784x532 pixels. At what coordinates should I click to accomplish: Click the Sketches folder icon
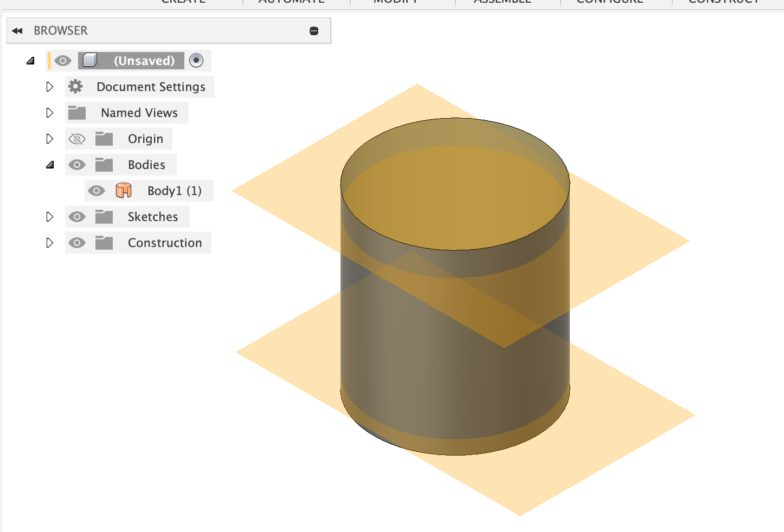point(105,217)
